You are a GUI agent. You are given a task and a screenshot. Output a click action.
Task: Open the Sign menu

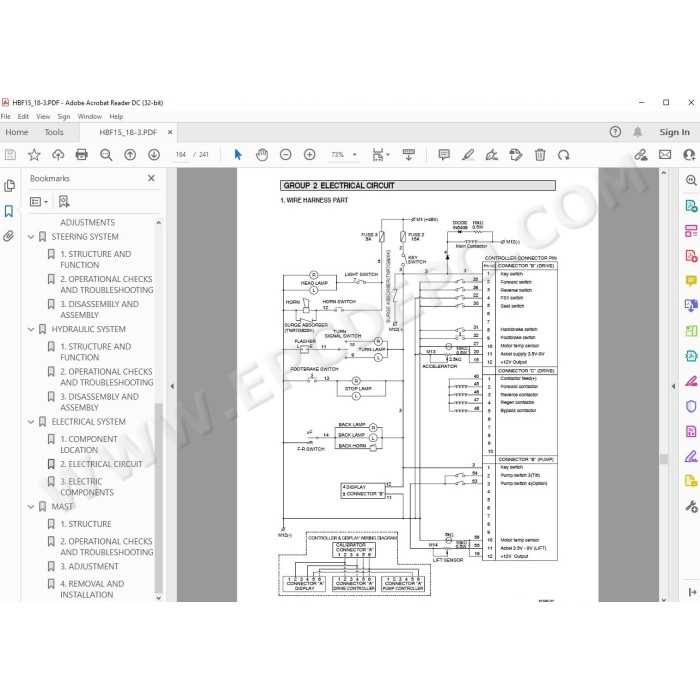pos(64,117)
